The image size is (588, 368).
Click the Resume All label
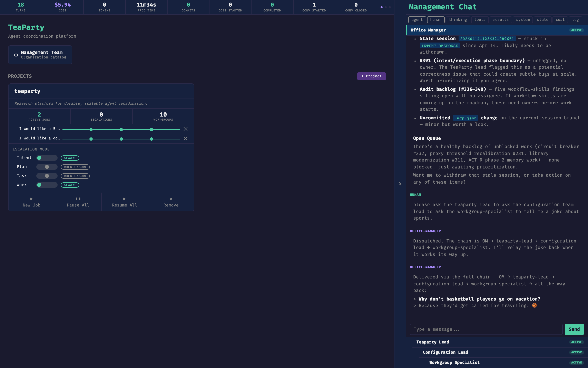(x=124, y=205)
